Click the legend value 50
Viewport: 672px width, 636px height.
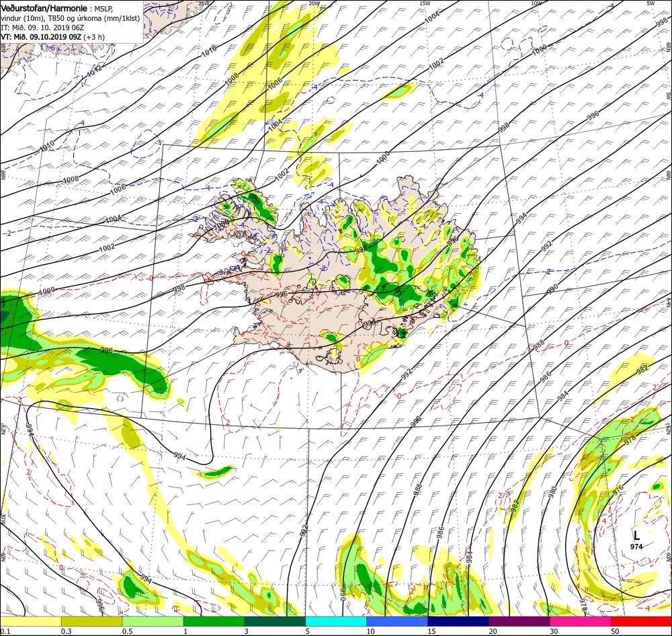pyautogui.click(x=615, y=631)
